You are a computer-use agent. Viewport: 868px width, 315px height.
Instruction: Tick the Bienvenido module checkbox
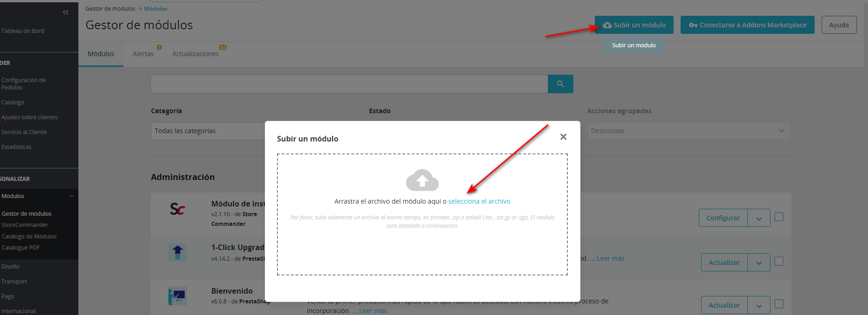pos(779,304)
